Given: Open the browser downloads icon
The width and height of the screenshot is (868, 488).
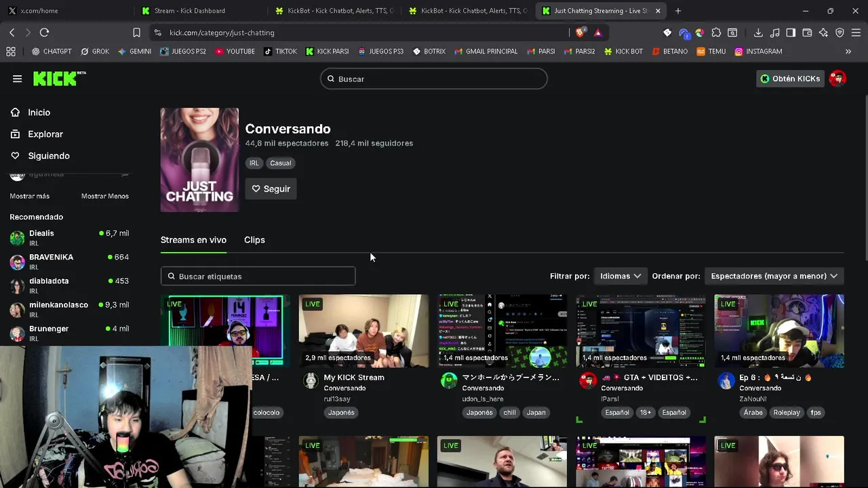Looking at the screenshot, I should (758, 33).
